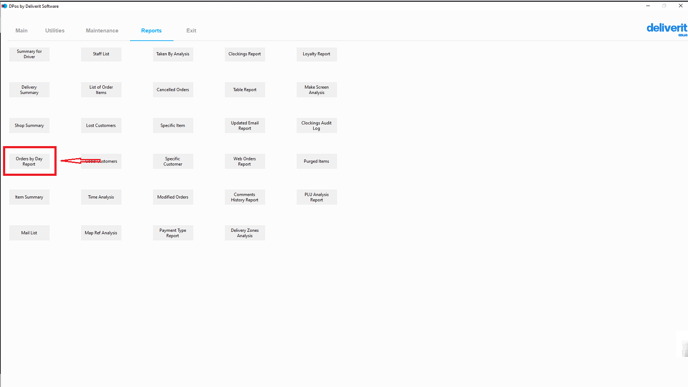Switch to the Main tab
Viewport: 688px width, 387px height.
click(22, 31)
